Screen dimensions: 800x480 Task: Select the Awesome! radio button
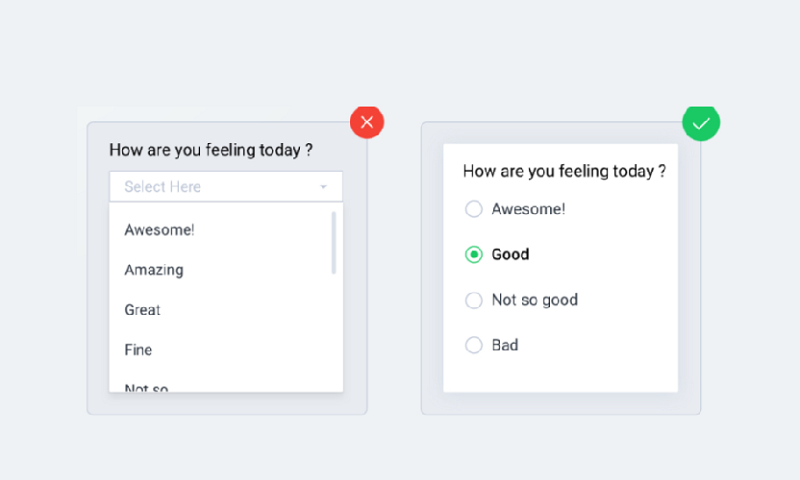[x=473, y=209]
